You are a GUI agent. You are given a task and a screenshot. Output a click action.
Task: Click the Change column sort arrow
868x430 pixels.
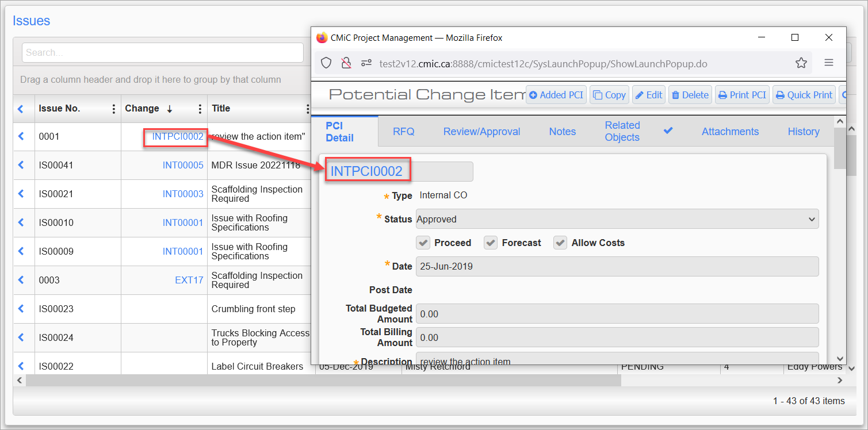[x=170, y=109]
